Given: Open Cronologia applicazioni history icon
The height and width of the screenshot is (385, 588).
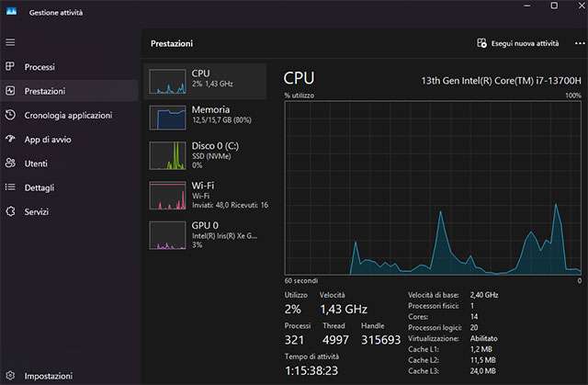Looking at the screenshot, I should (x=10, y=115).
